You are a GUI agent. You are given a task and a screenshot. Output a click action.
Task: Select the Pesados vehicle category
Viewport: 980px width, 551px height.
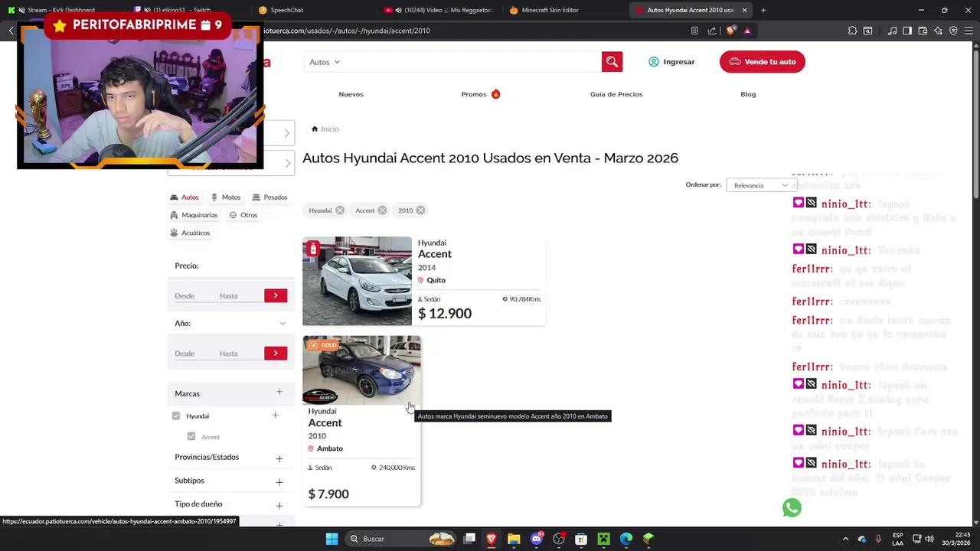point(269,197)
